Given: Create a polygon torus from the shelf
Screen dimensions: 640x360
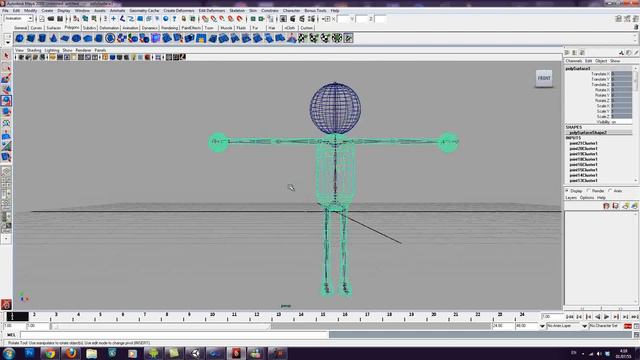Looking at the screenshot, I should click(x=76, y=38).
